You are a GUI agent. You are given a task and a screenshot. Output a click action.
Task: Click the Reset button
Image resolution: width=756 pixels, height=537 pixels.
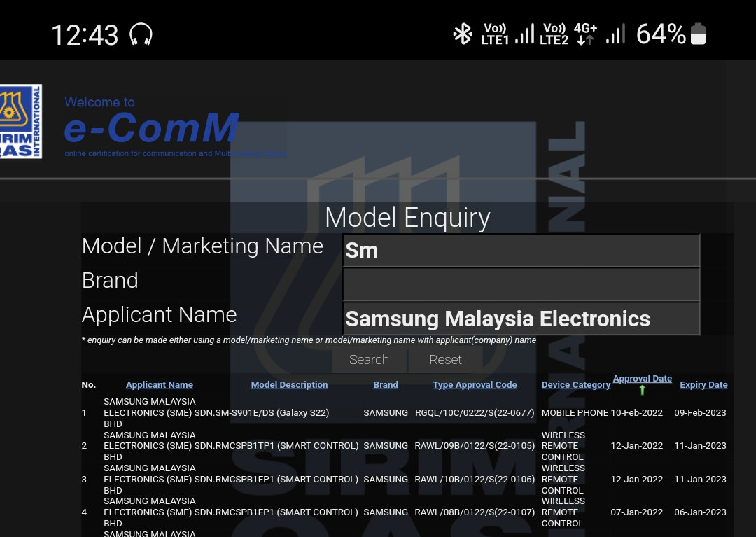point(445,360)
